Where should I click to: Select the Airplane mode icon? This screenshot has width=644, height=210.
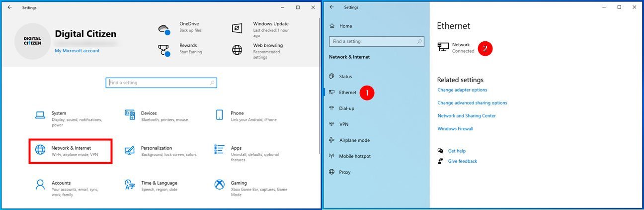pyautogui.click(x=332, y=140)
